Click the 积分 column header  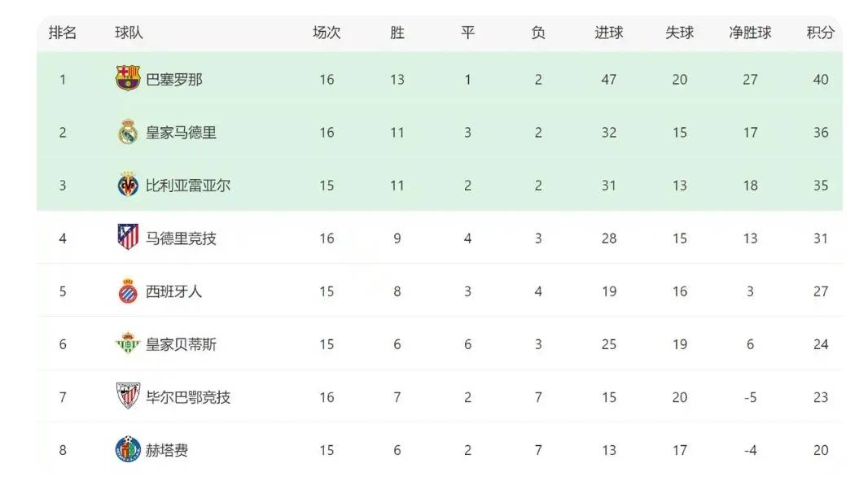pyautogui.click(x=821, y=33)
